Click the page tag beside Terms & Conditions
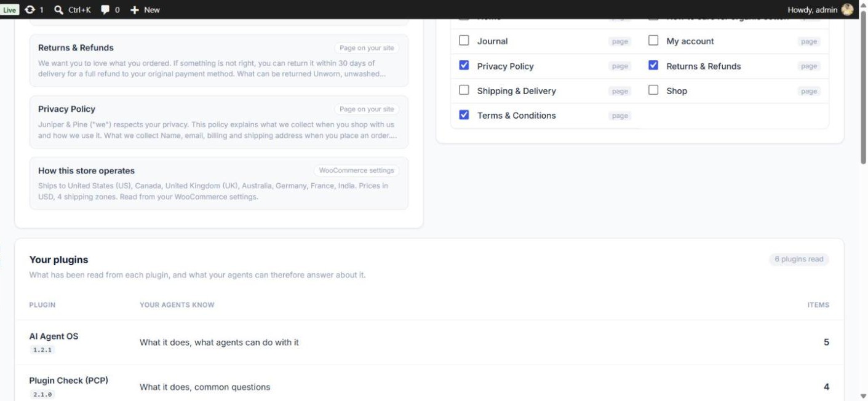The width and height of the screenshot is (868, 401). 620,115
